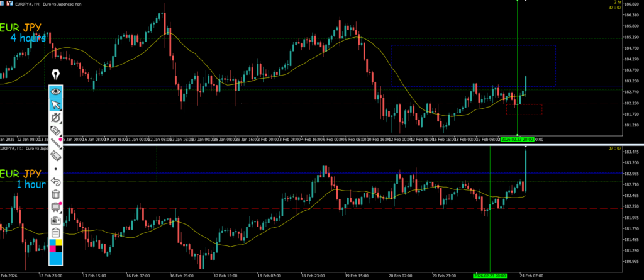This screenshot has height=280, width=644.
Task: Select the arrow cursor tool
Action: click(57, 104)
